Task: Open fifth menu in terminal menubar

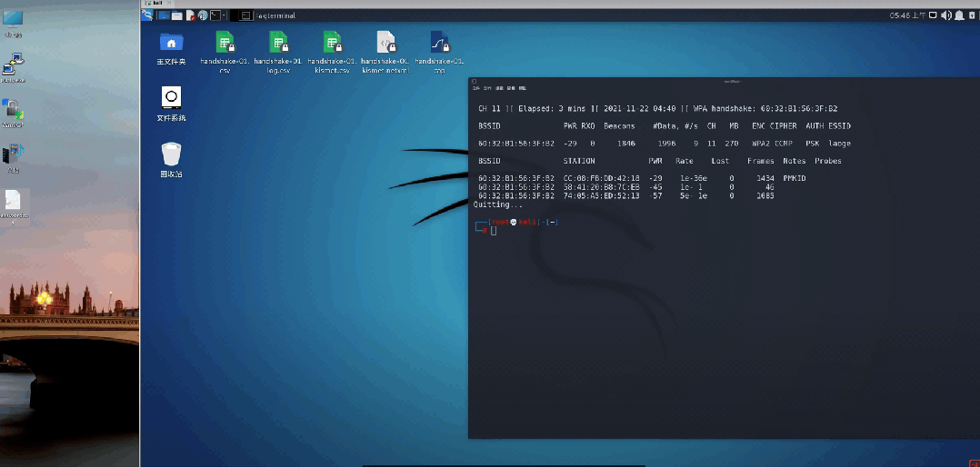Action: click(x=523, y=88)
